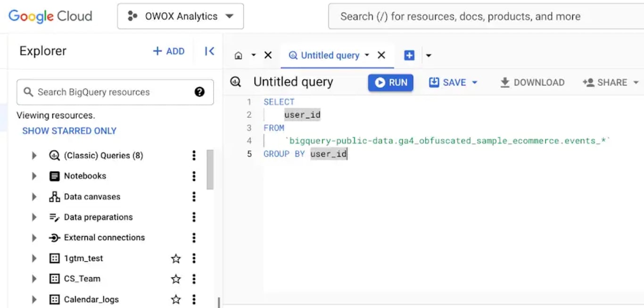644x308 pixels.
Task: Open search help question mark icon
Action: (199, 92)
